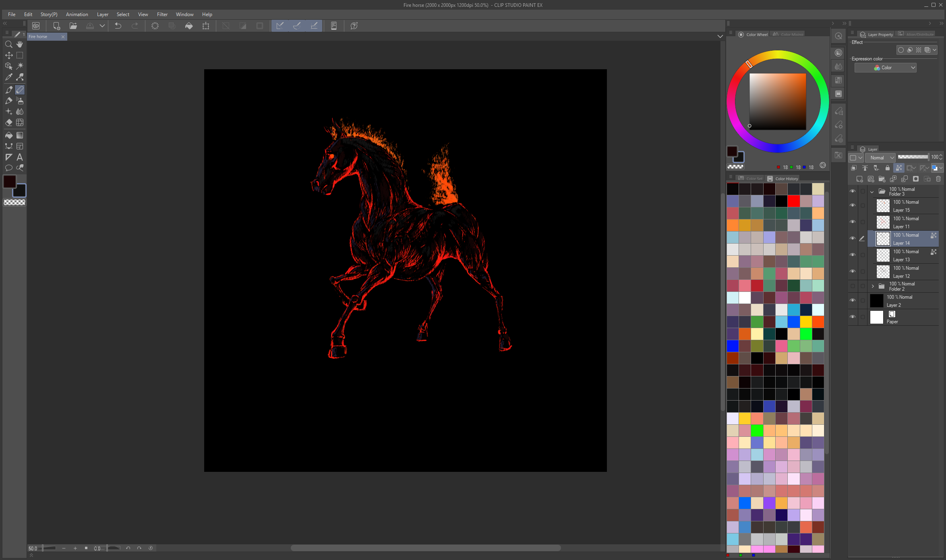
Task: Select the Text tool
Action: point(20,157)
